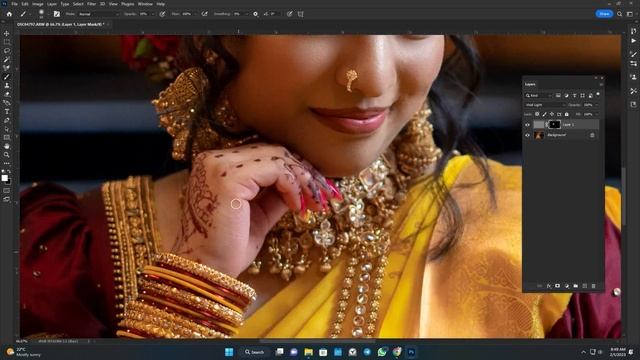Click the Delete layer trash icon
Viewport: 640px width, 360px height.
593,286
